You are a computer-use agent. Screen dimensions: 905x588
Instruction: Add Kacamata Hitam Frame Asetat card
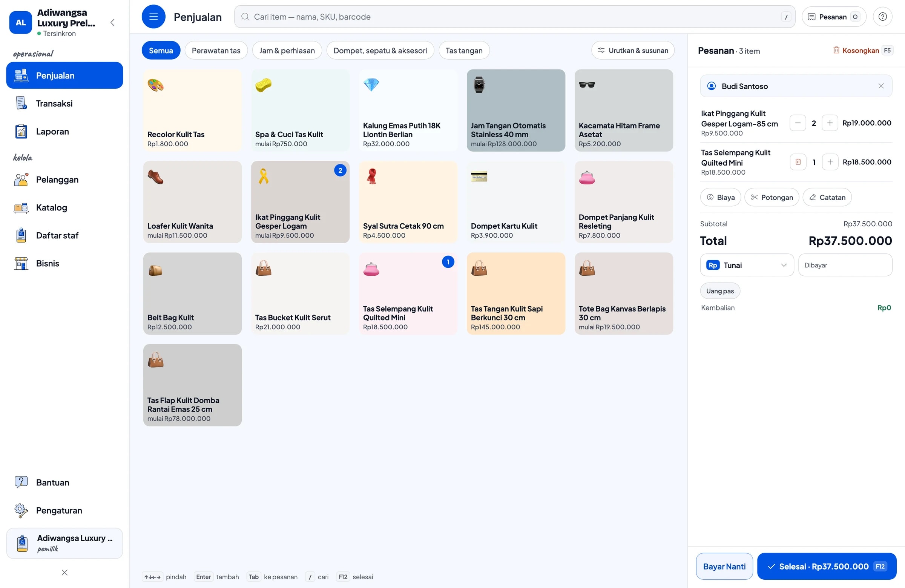[x=624, y=110]
